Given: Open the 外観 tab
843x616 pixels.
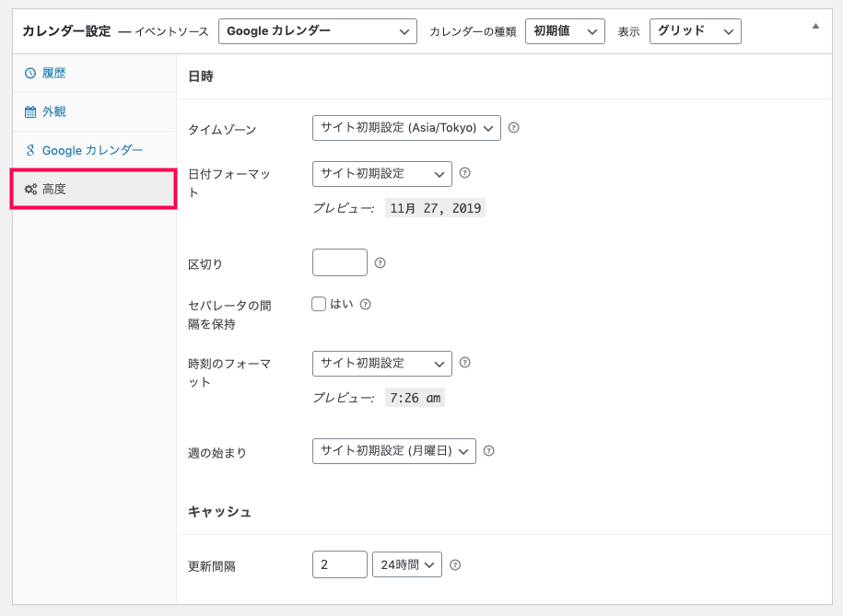Looking at the screenshot, I should [95, 111].
